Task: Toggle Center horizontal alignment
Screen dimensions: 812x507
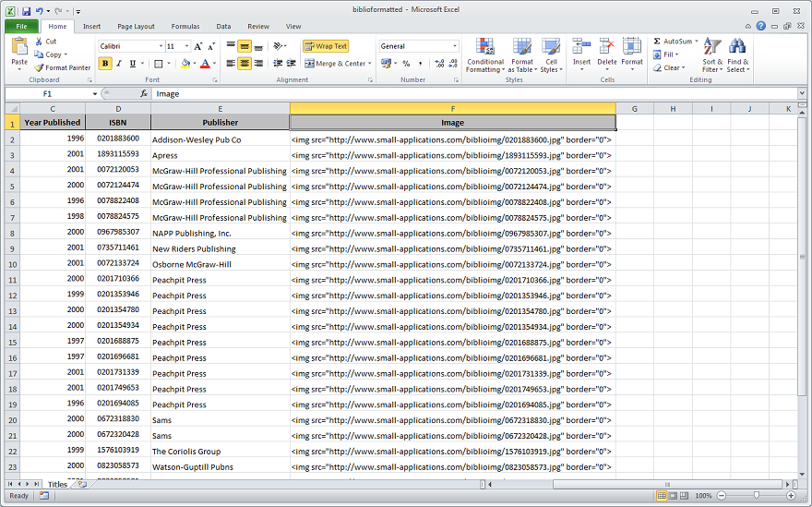Action: 245,63
